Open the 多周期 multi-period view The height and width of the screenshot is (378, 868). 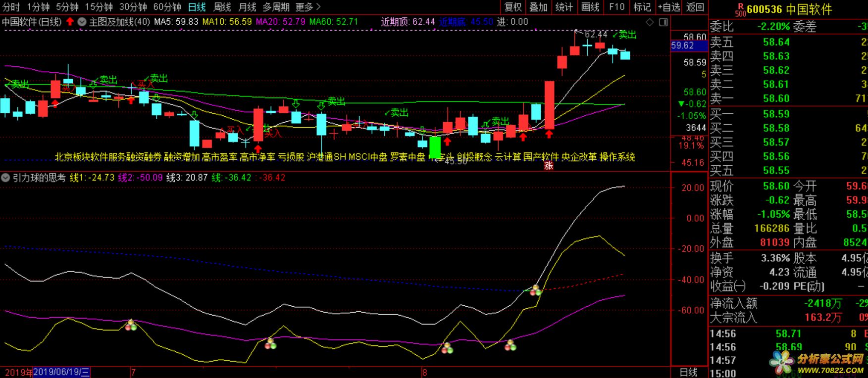[276, 7]
